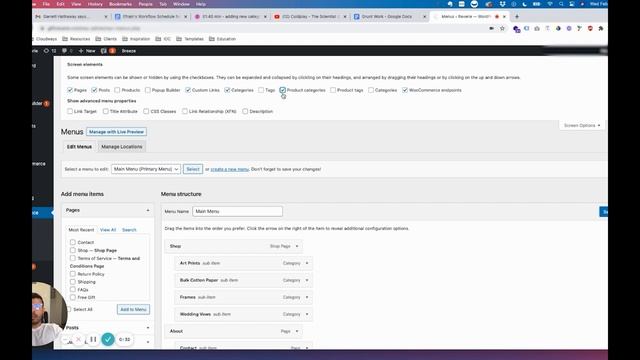The width and height of the screenshot is (640, 360).
Task: Click the Wi-Fi icon in macOS menu bar
Action: tap(550, 4)
